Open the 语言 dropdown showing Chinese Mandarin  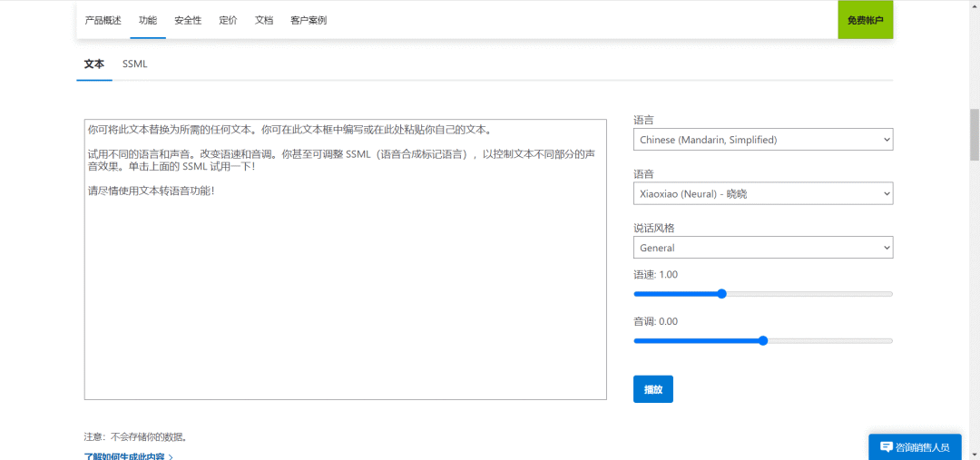pyautogui.click(x=763, y=140)
